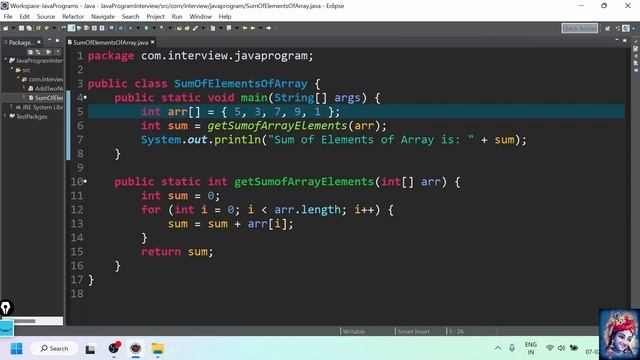
Task: Open the Project menu
Action: pos(156,17)
